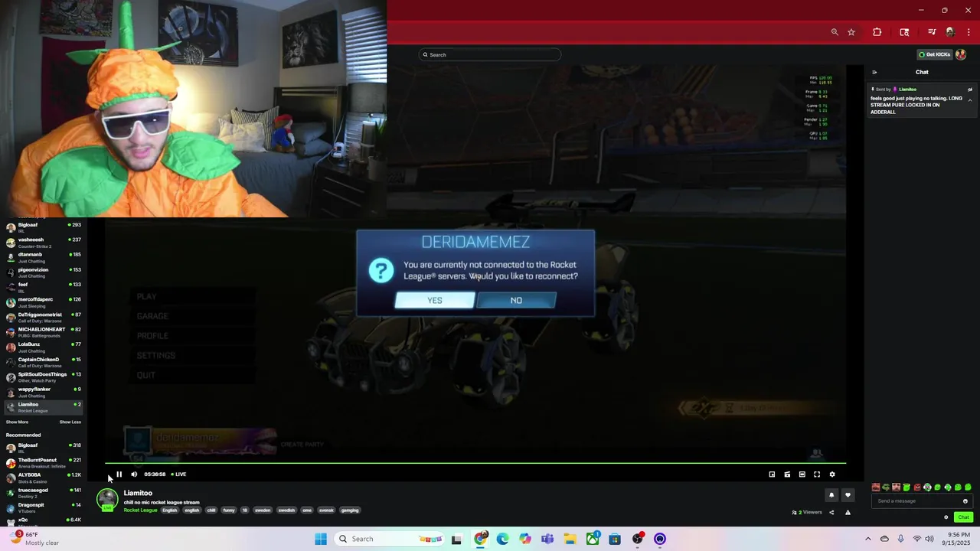This screenshot has height=551, width=980.
Task: Open xQc recommended channel
Action: (43, 520)
